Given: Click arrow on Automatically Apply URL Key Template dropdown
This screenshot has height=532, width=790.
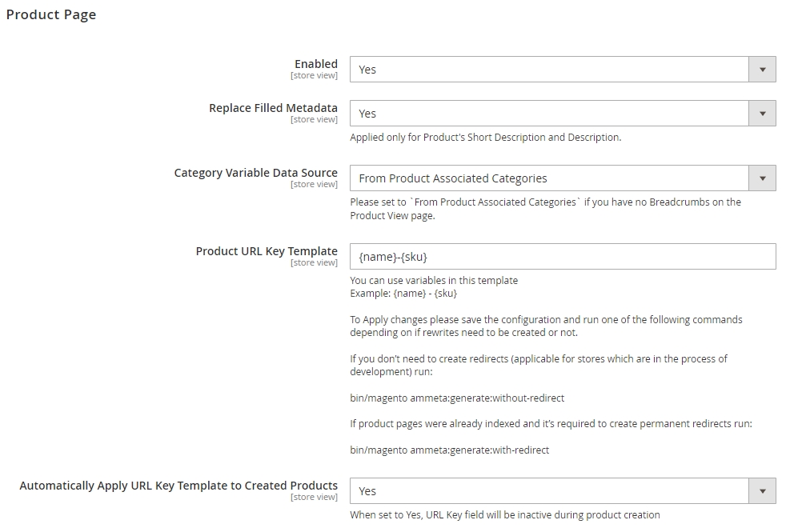Looking at the screenshot, I should click(x=762, y=490).
